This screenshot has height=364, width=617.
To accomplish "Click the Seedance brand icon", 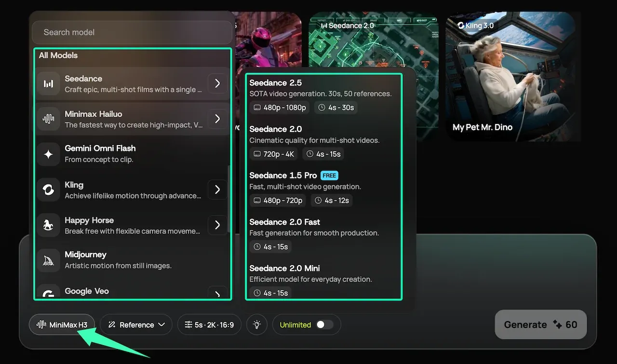I will coord(48,84).
